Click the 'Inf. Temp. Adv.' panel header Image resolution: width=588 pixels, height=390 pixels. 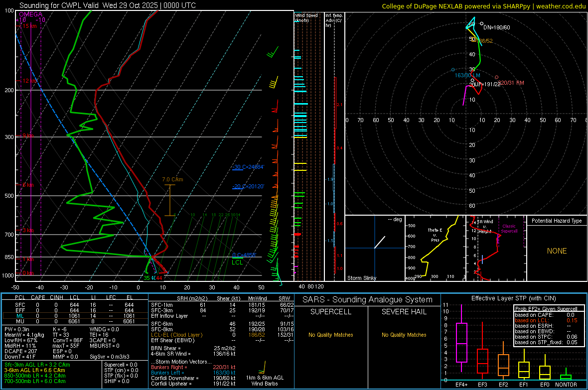[x=334, y=20]
